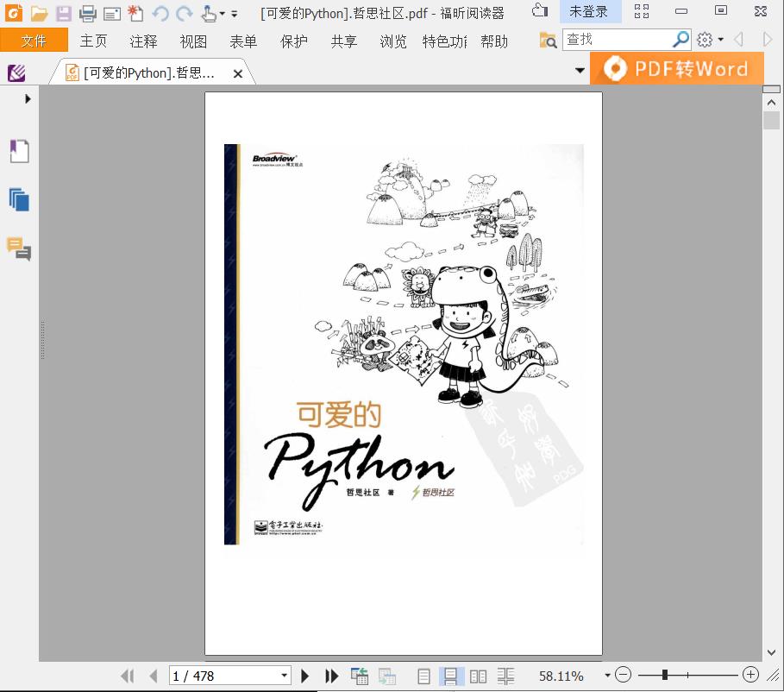
Task: Enable continuous facing view mode
Action: [505, 676]
